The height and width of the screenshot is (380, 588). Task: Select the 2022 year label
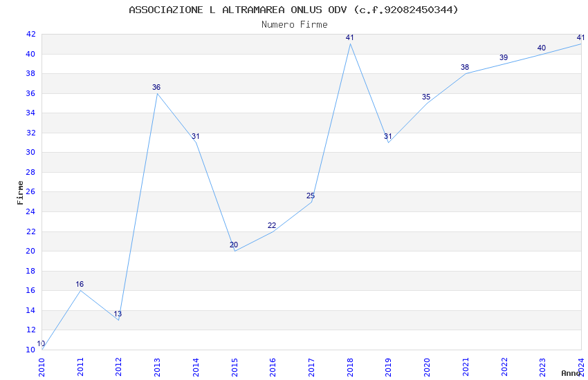click(x=504, y=367)
